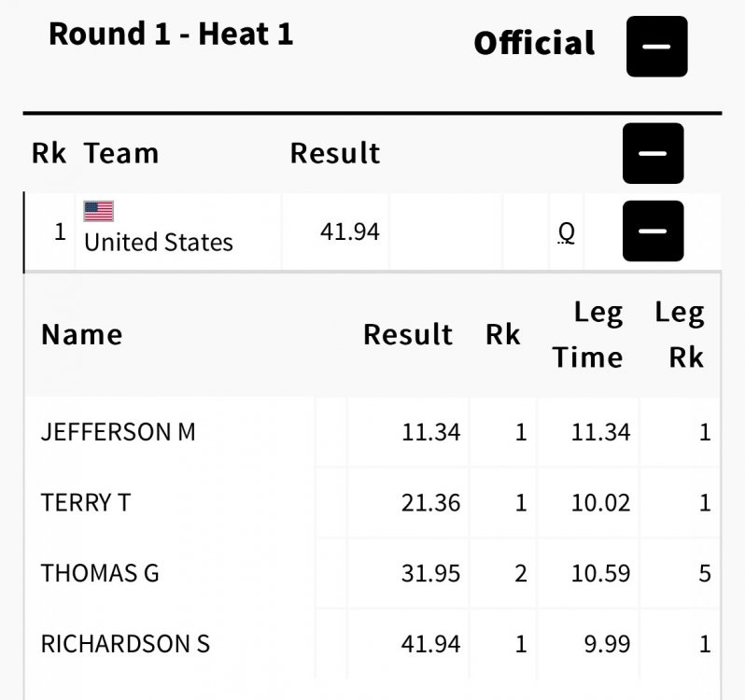Click the Official status label
Viewport: 745px width, 700px height.
point(534,44)
